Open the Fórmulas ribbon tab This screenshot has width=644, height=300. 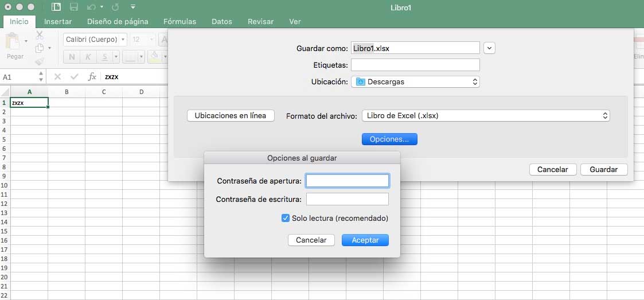pyautogui.click(x=179, y=22)
